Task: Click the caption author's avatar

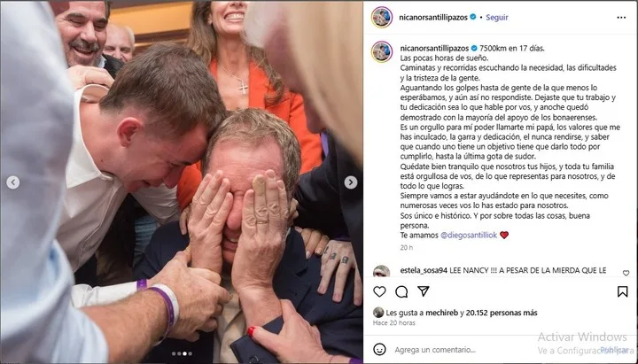Action: pyautogui.click(x=382, y=51)
